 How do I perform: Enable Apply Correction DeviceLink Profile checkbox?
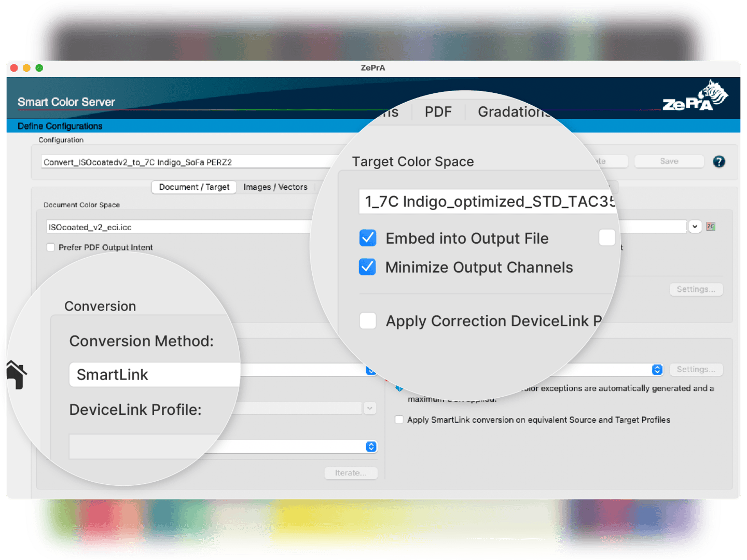368,320
